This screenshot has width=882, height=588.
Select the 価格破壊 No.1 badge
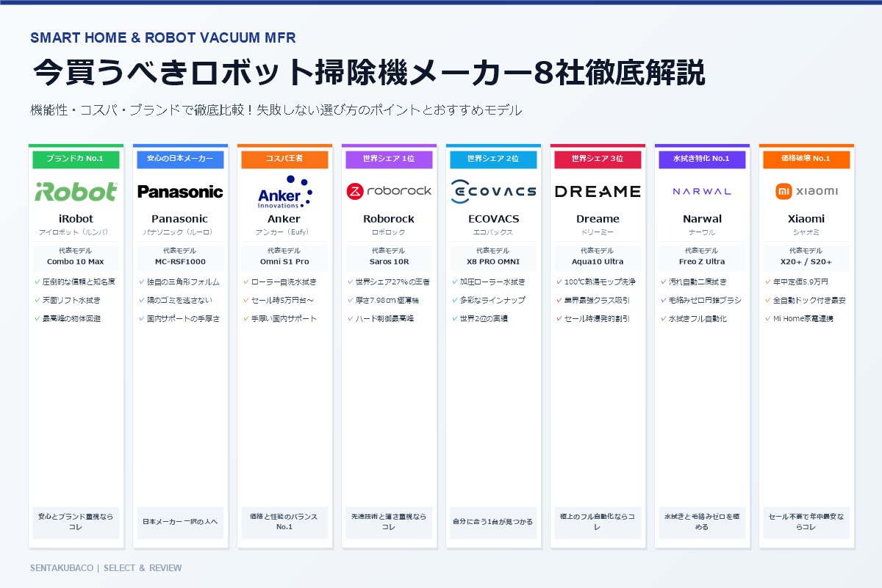806,159
